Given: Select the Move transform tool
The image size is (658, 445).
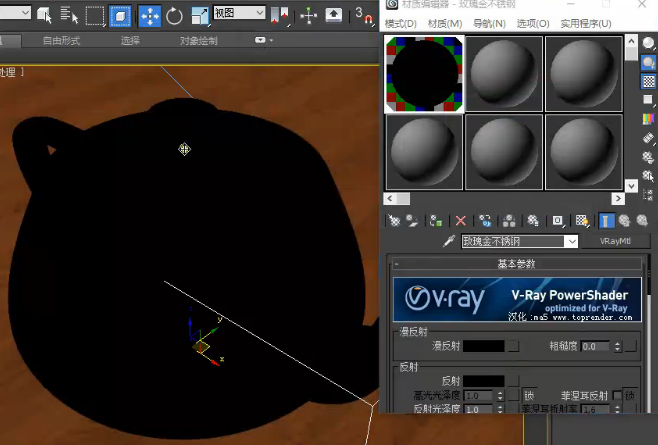Looking at the screenshot, I should point(150,16).
